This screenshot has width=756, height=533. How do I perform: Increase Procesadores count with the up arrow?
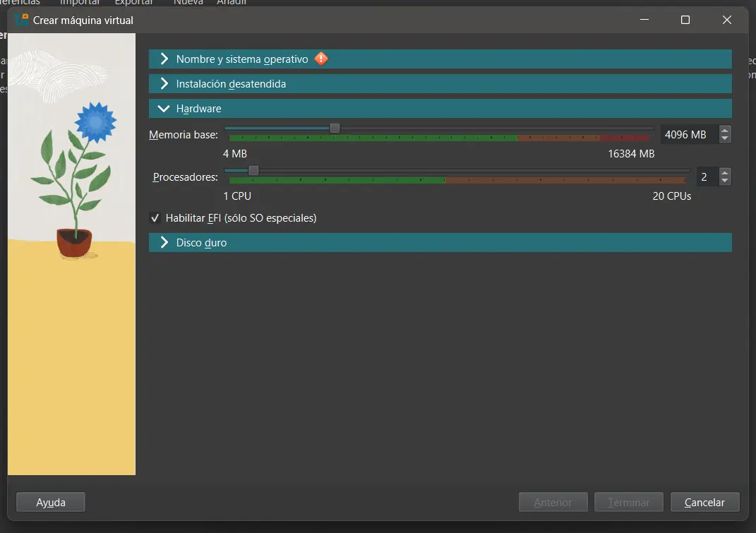pos(725,172)
